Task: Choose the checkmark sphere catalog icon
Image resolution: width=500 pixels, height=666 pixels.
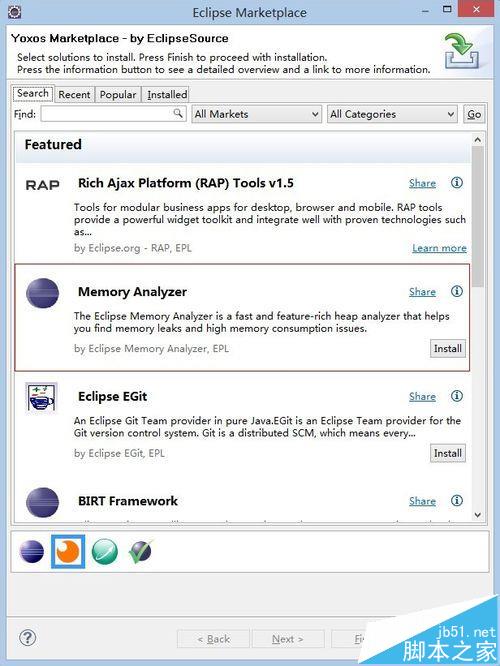Action: [x=140, y=552]
